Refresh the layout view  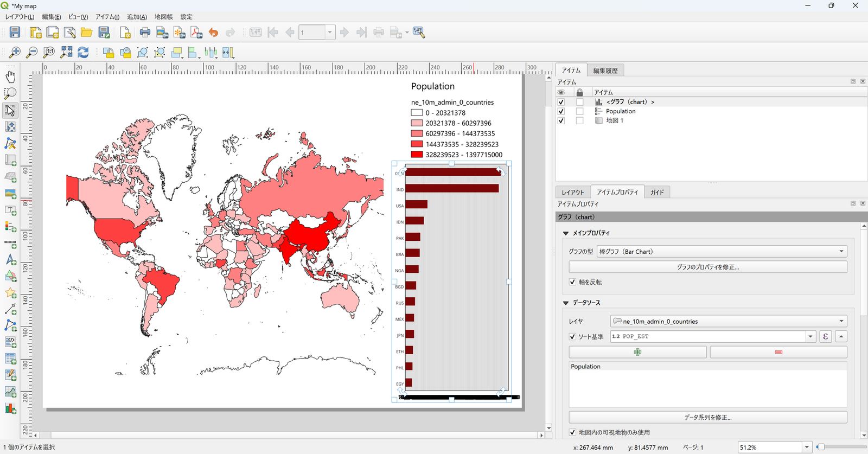point(83,53)
